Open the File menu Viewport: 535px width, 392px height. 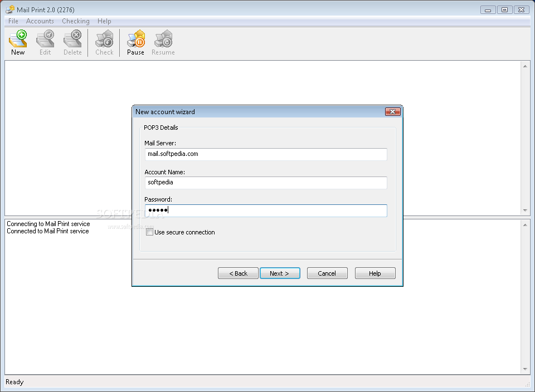click(13, 21)
